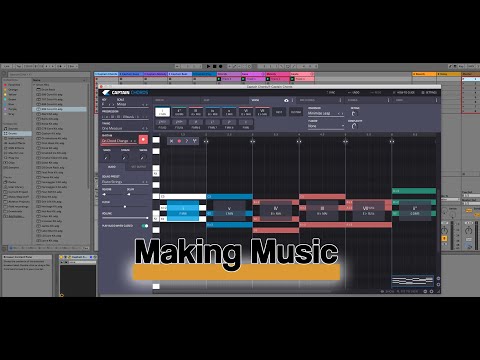Select the V chord block in piano roll
The width and height of the screenshot is (480, 360).
[x=229, y=211]
